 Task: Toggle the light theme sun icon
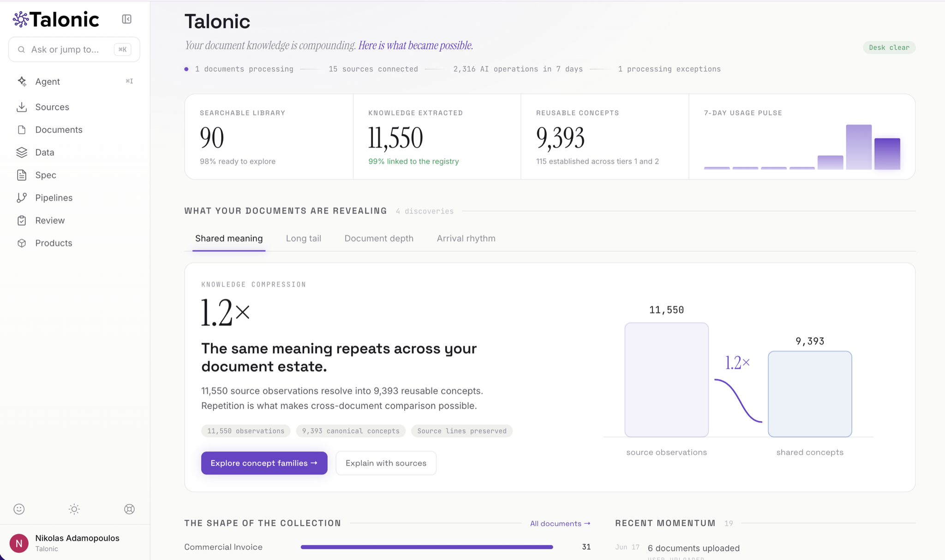pos(74,509)
